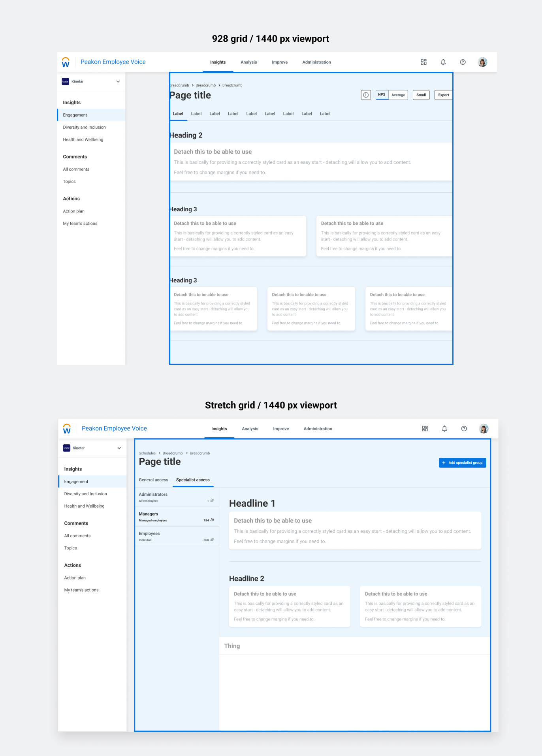Expand the Kinetar dropdown in the 928 grid sidebar

click(118, 81)
